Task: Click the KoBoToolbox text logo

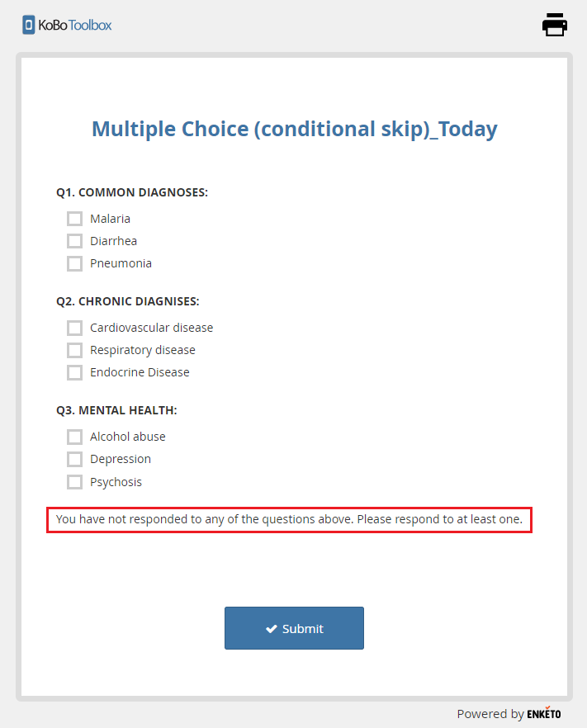Action: click(x=75, y=25)
